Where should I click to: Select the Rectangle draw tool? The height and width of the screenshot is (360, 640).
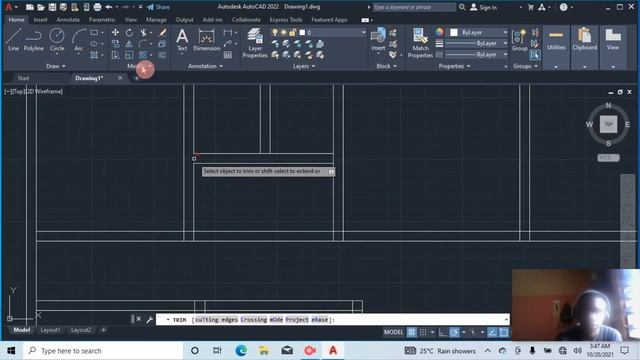[94, 32]
